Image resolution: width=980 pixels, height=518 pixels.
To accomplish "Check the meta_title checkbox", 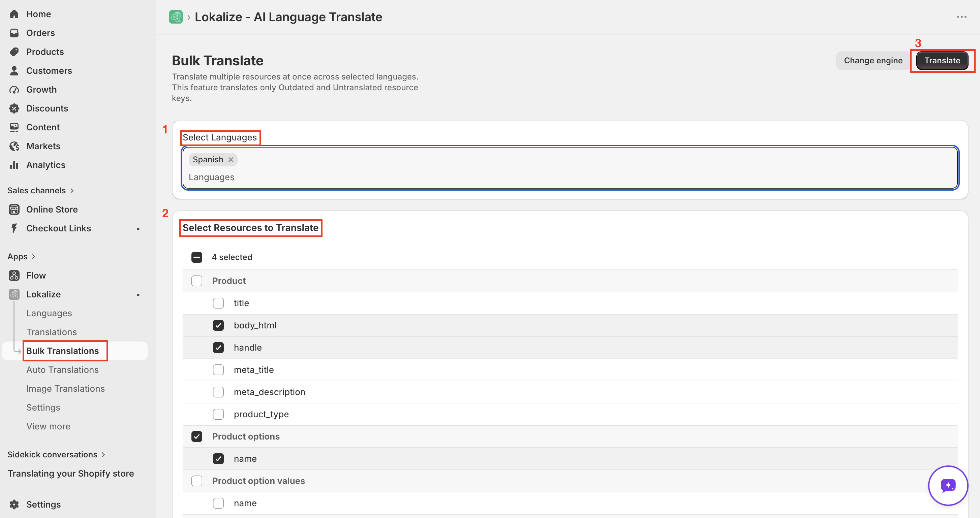I will 218,370.
